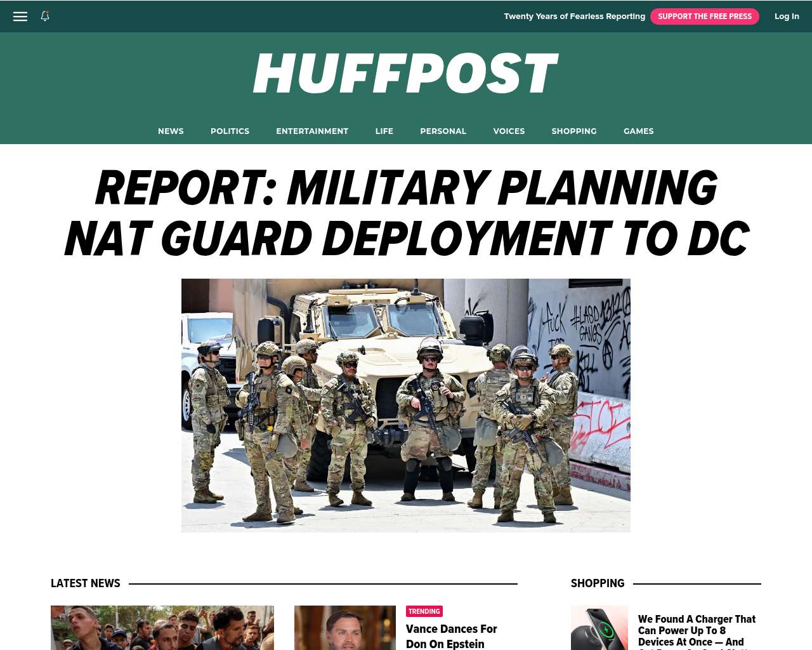Open the Voices section
This screenshot has height=650, width=812.
509,131
